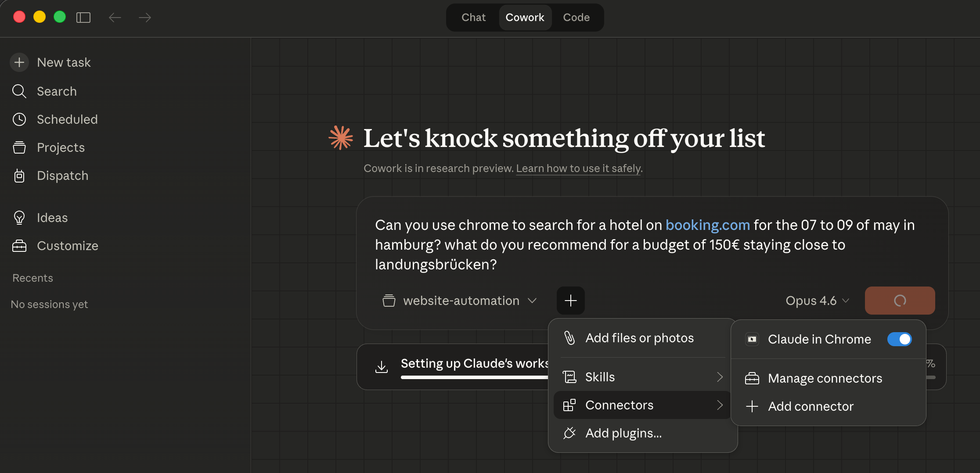Click the Skills scroll icon
The width and height of the screenshot is (980, 473).
569,377
